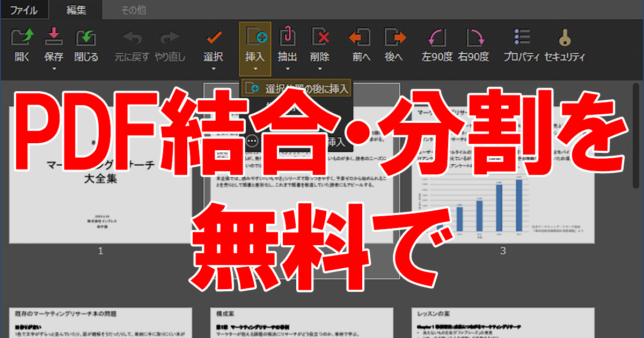The image size is (644, 338).
Task: Click the 保存 save icon
Action: point(54,37)
